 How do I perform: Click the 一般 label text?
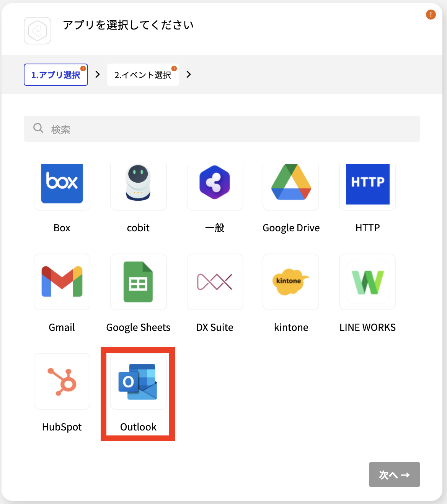click(x=215, y=228)
